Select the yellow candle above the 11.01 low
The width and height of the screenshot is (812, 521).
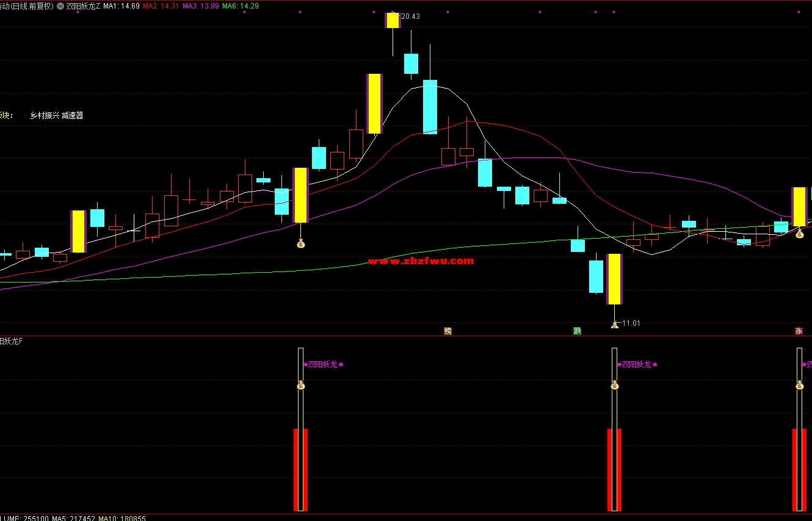(x=614, y=279)
